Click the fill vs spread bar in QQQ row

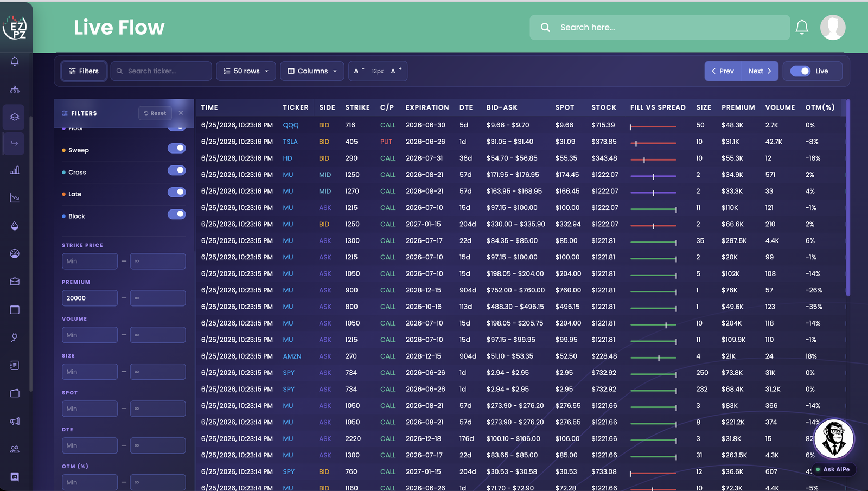click(x=653, y=126)
